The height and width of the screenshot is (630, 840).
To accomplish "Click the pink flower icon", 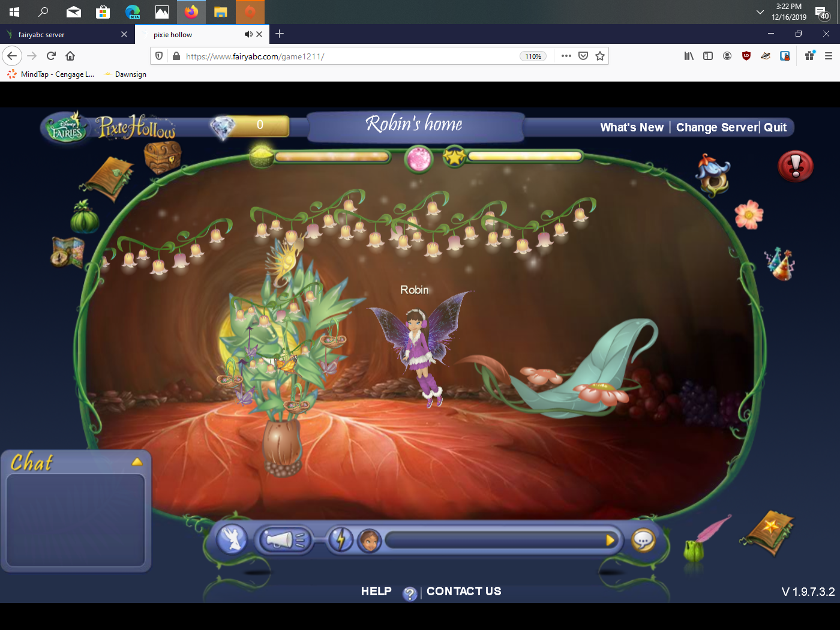I will [749, 215].
